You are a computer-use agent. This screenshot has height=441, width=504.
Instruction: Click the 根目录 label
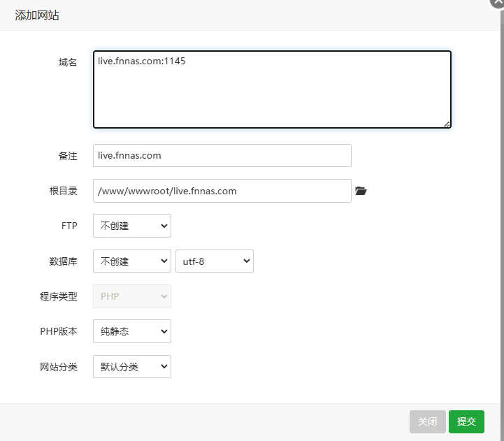click(64, 191)
